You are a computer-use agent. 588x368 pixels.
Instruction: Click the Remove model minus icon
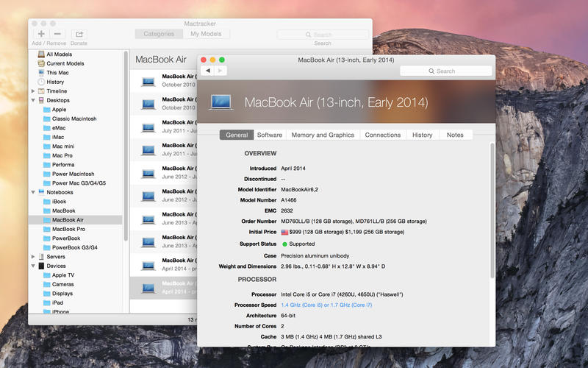[x=57, y=34]
